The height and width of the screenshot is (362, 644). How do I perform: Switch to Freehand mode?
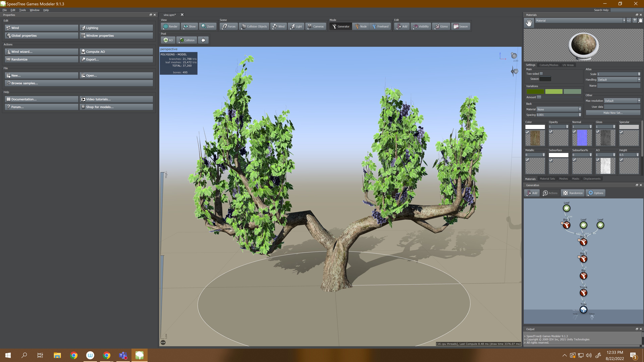380,26
